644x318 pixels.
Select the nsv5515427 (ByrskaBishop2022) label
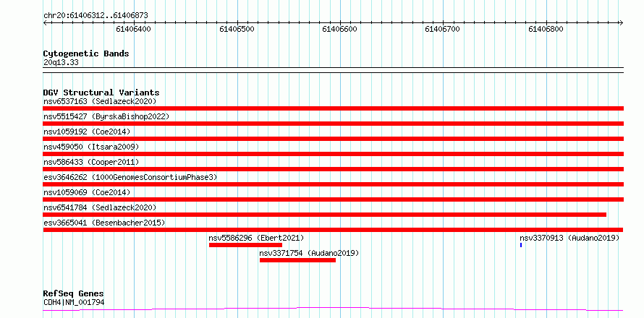click(106, 116)
